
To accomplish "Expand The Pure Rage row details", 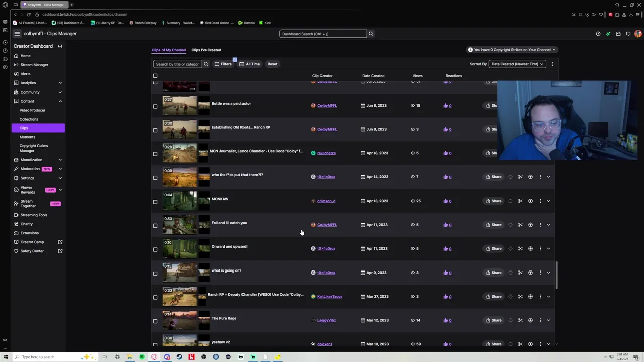I will pyautogui.click(x=548, y=320).
